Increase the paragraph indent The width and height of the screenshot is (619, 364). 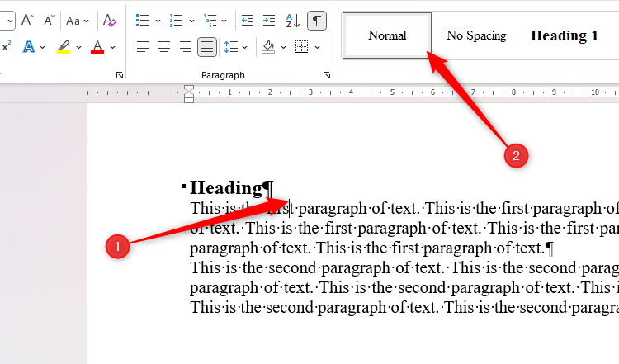(x=268, y=20)
